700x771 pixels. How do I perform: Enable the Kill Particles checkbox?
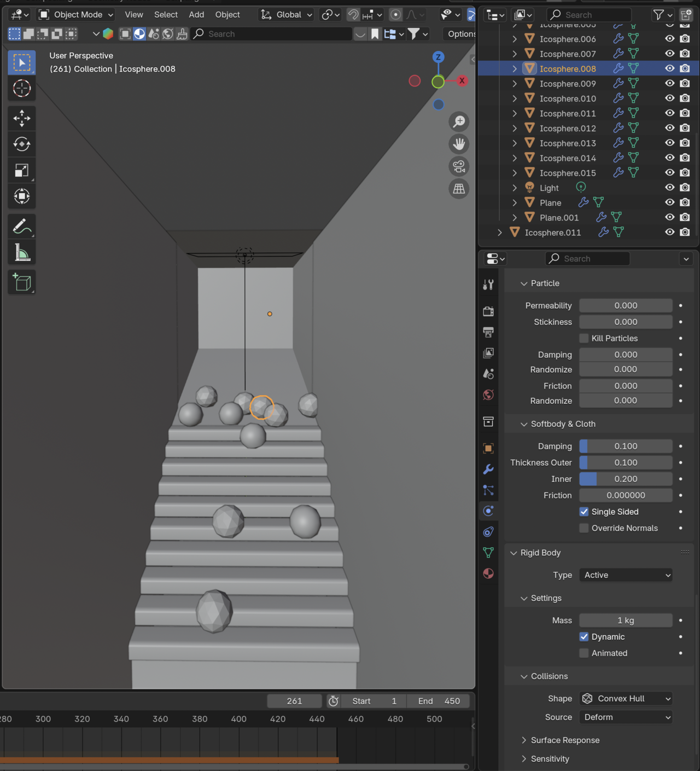584,338
